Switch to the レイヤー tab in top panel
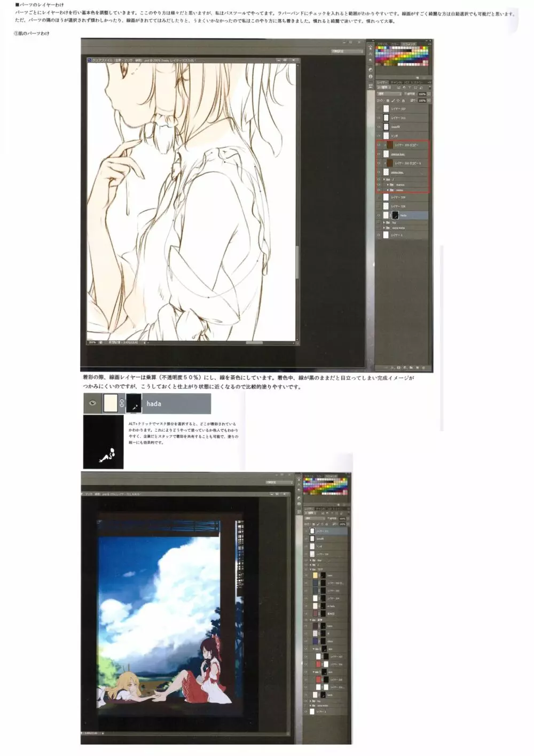The image size is (534, 756). [x=382, y=82]
